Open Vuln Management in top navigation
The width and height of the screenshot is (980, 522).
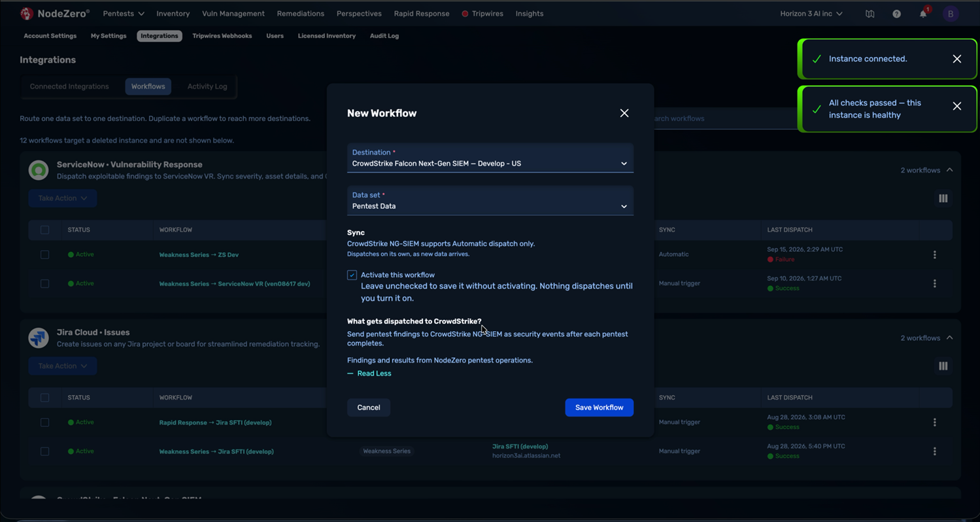coord(233,14)
